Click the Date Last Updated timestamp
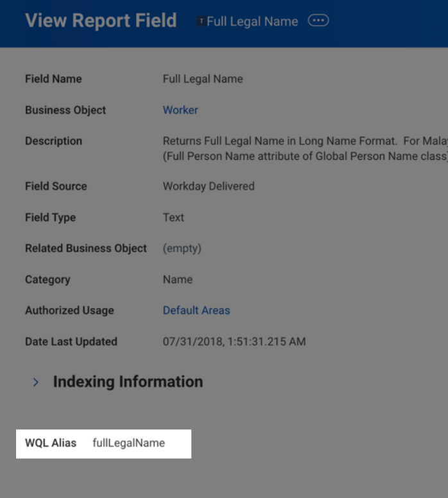The height and width of the screenshot is (498, 448). (x=234, y=341)
